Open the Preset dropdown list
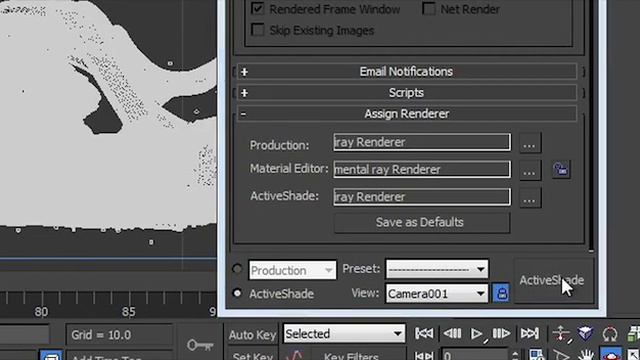Viewport: 640px width, 360px height. [436, 269]
